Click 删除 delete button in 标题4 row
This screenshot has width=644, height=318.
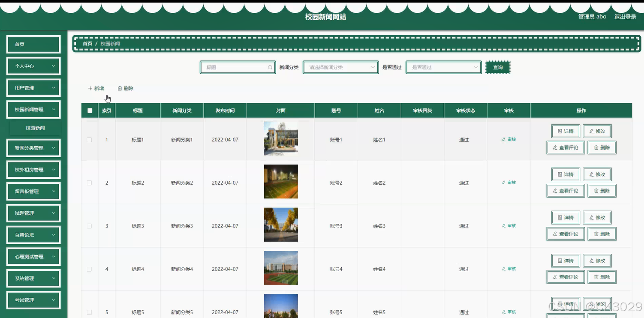point(602,277)
